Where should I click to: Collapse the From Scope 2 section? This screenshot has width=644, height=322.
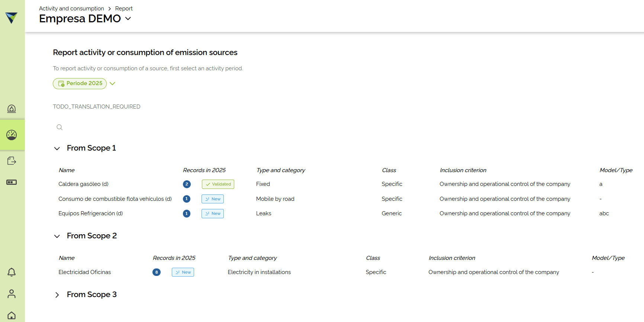click(x=57, y=236)
